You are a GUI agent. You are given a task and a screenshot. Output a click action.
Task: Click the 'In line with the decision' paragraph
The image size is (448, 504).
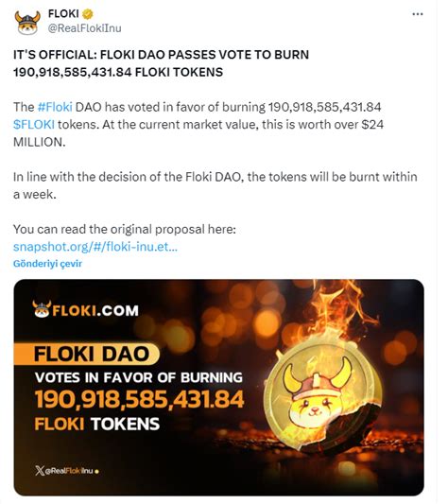coord(215,185)
